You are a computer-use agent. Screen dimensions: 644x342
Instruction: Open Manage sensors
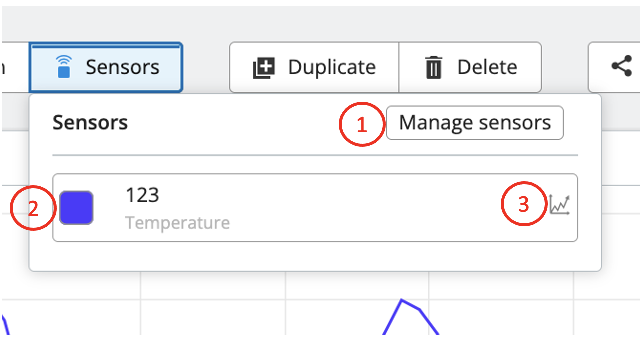click(474, 123)
